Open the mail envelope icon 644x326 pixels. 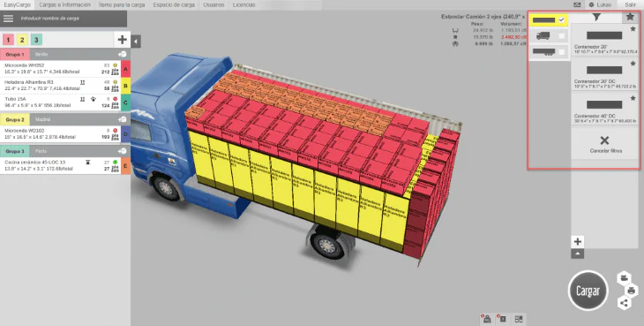577,5
